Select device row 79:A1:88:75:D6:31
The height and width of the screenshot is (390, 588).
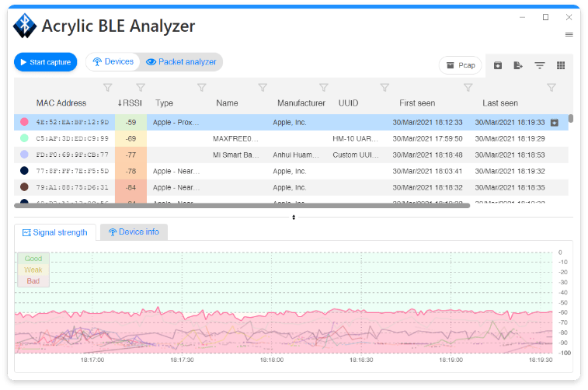291,187
